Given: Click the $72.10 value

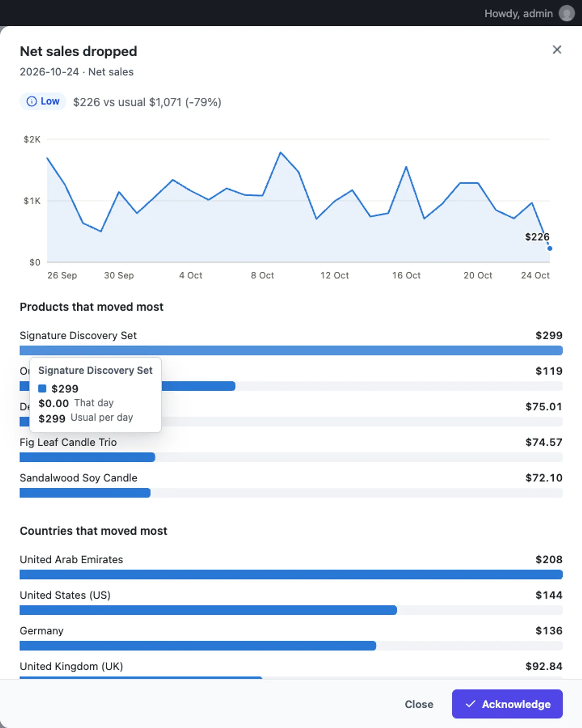Looking at the screenshot, I should (x=544, y=478).
